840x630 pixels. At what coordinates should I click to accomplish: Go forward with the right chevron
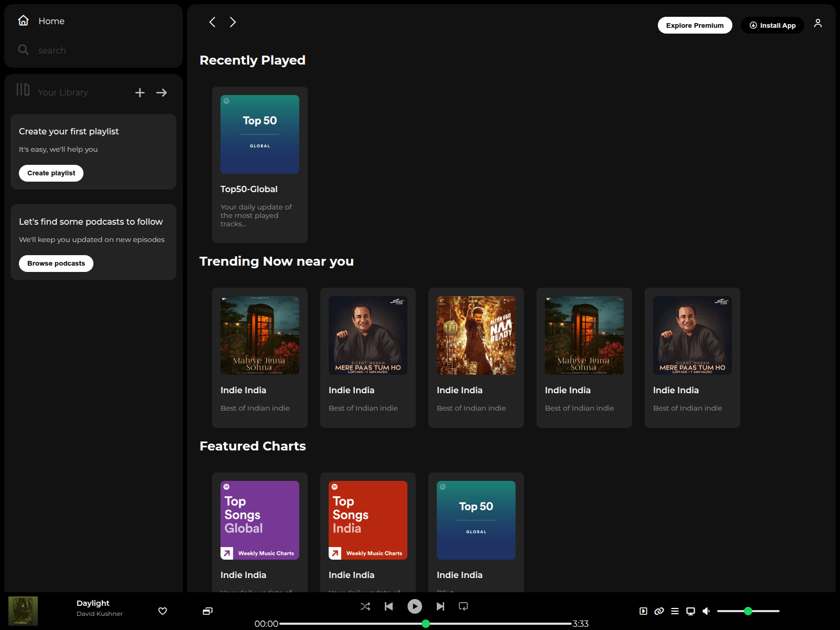[233, 22]
